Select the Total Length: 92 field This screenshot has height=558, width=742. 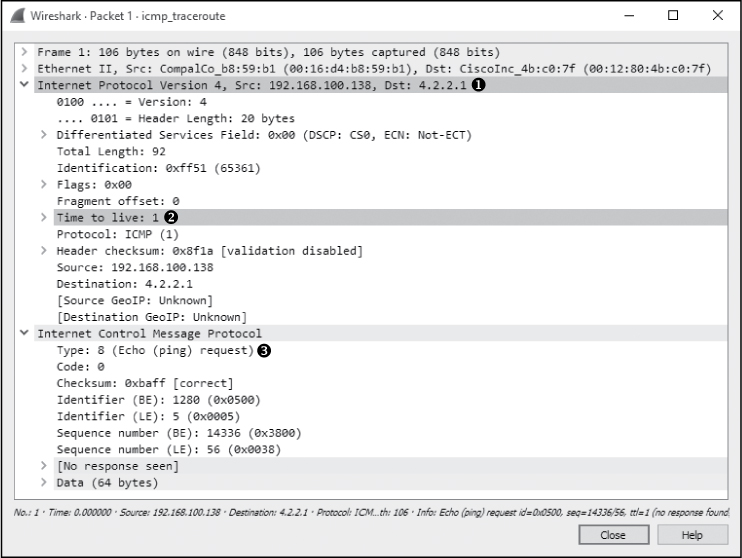click(x=390, y=151)
